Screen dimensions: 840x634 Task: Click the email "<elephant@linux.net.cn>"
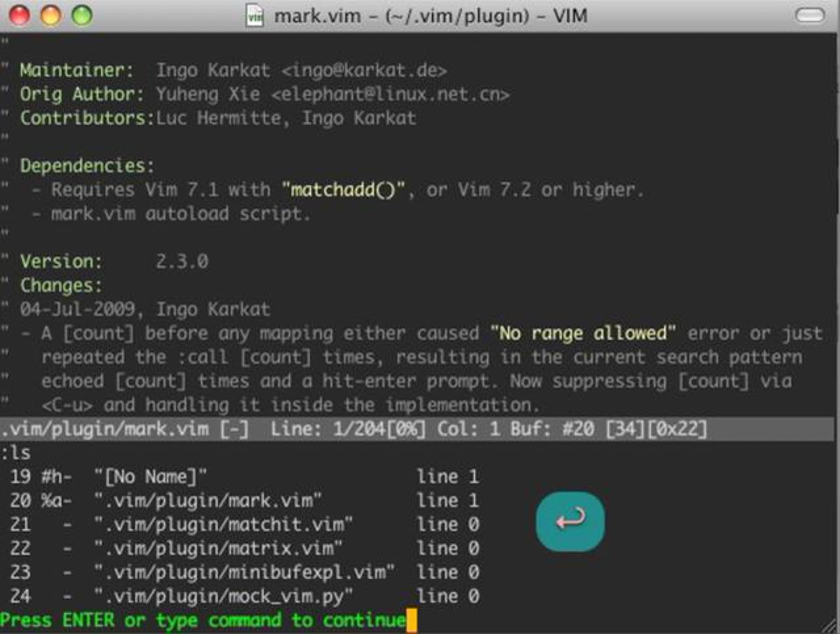[390, 94]
